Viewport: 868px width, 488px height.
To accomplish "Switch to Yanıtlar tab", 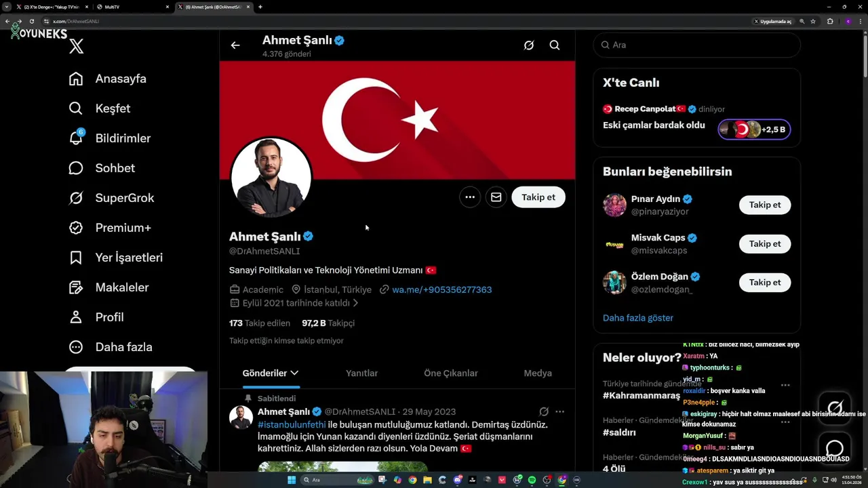I will 361,373.
